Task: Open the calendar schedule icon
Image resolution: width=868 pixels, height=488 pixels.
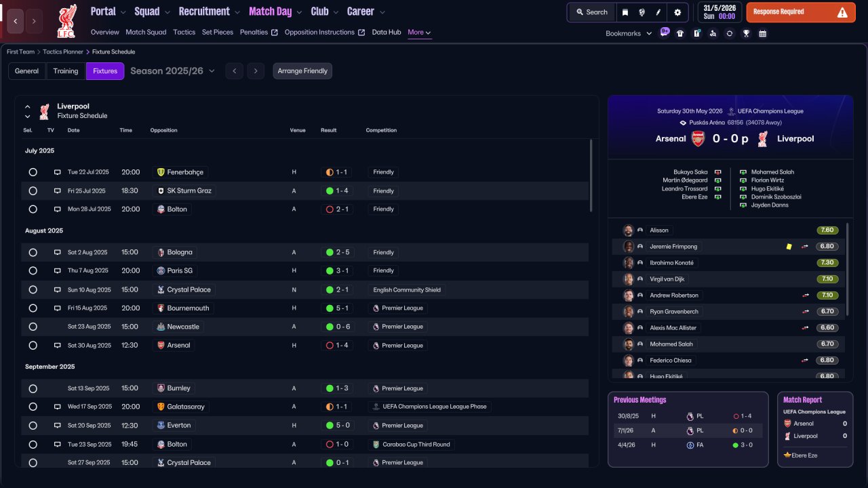Action: pyautogui.click(x=762, y=33)
